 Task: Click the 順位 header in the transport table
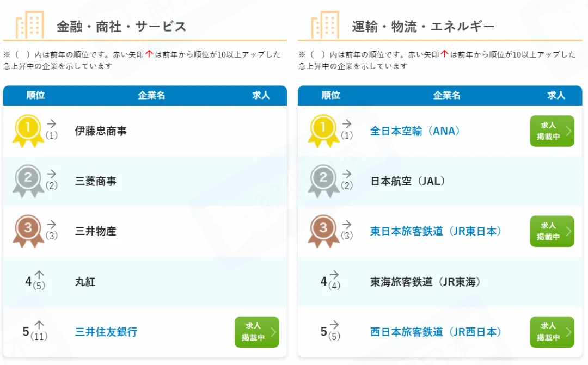(331, 95)
